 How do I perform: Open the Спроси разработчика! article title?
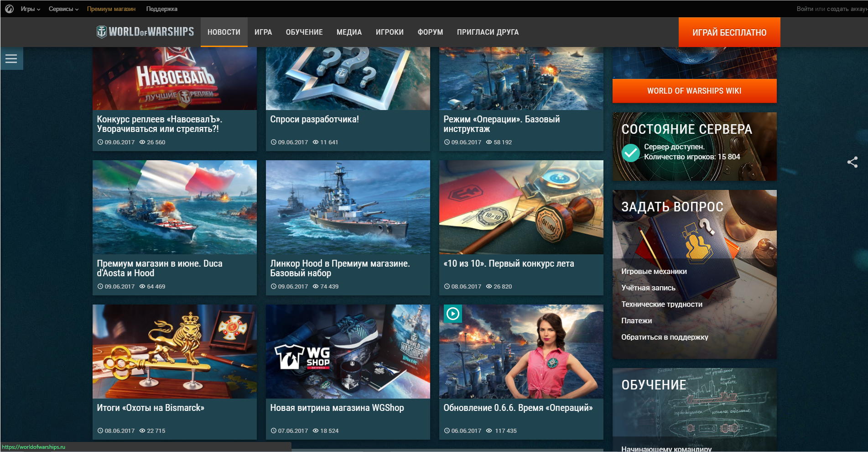pyautogui.click(x=315, y=119)
